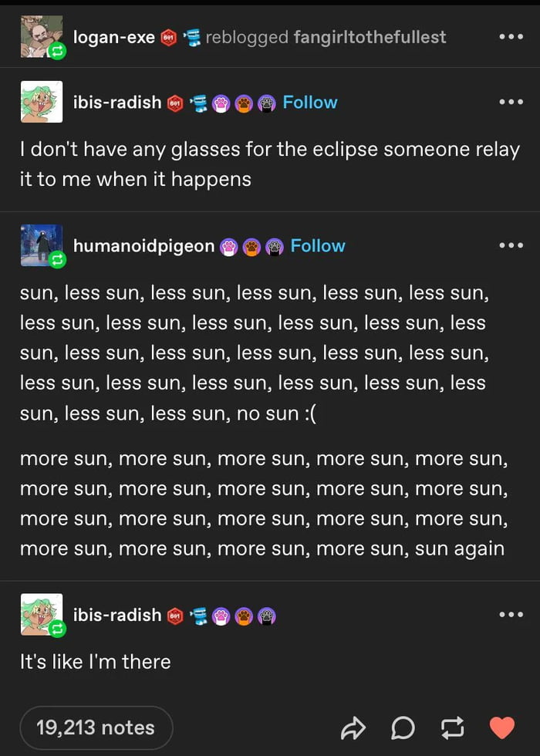Follow ibis-radish
The image size is (540, 756).
pyautogui.click(x=310, y=102)
